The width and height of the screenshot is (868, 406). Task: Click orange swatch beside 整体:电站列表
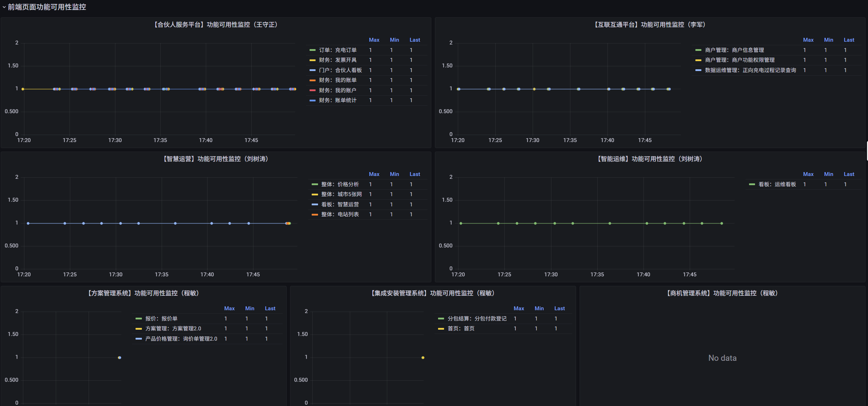[x=315, y=214]
